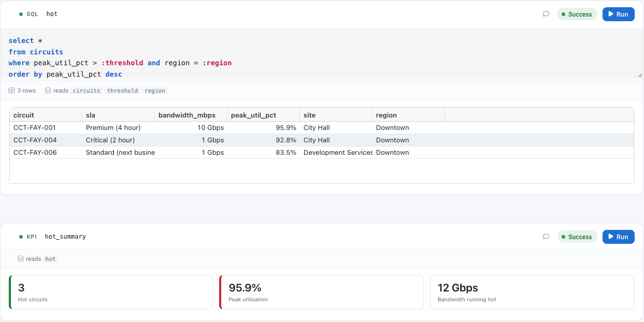Click the 3 rows table icon

point(12,91)
